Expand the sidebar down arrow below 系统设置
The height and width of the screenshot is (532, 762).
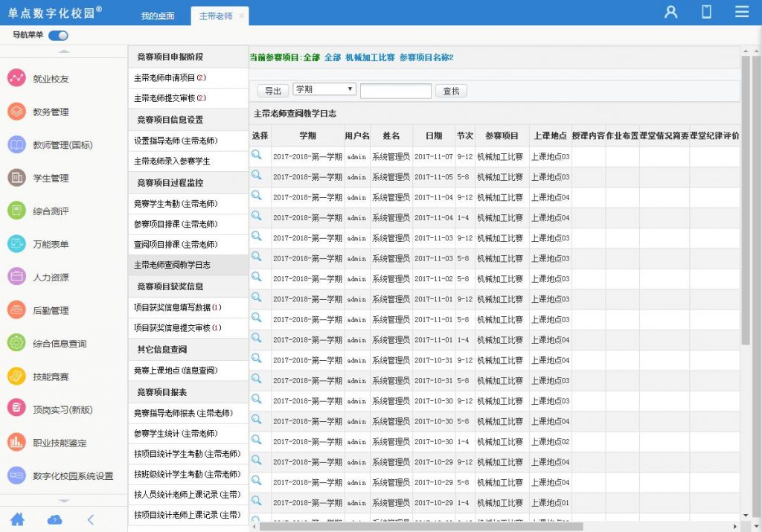pos(64,501)
